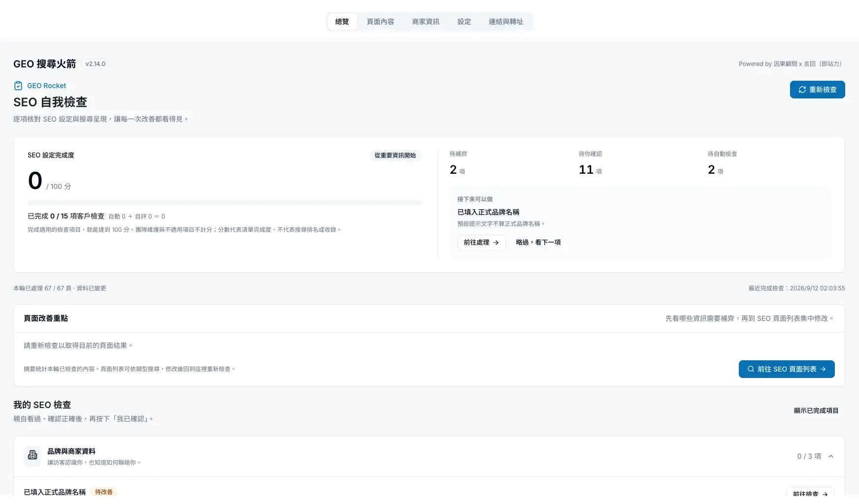Click the arrow icon in 前往處理 button
The width and height of the screenshot is (859, 504).
[x=496, y=243]
